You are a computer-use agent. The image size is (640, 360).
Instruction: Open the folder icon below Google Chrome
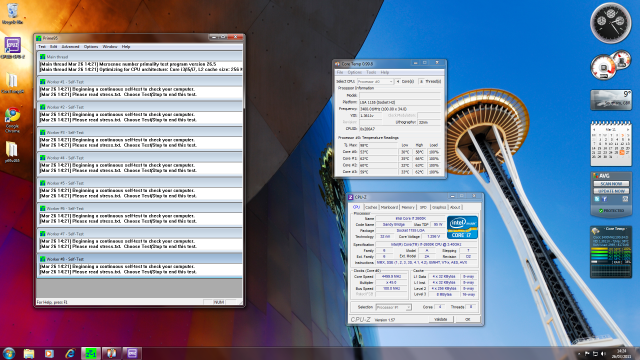click(12, 151)
